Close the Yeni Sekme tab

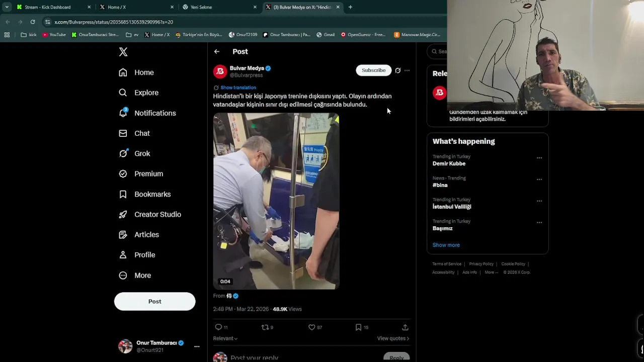click(x=255, y=7)
